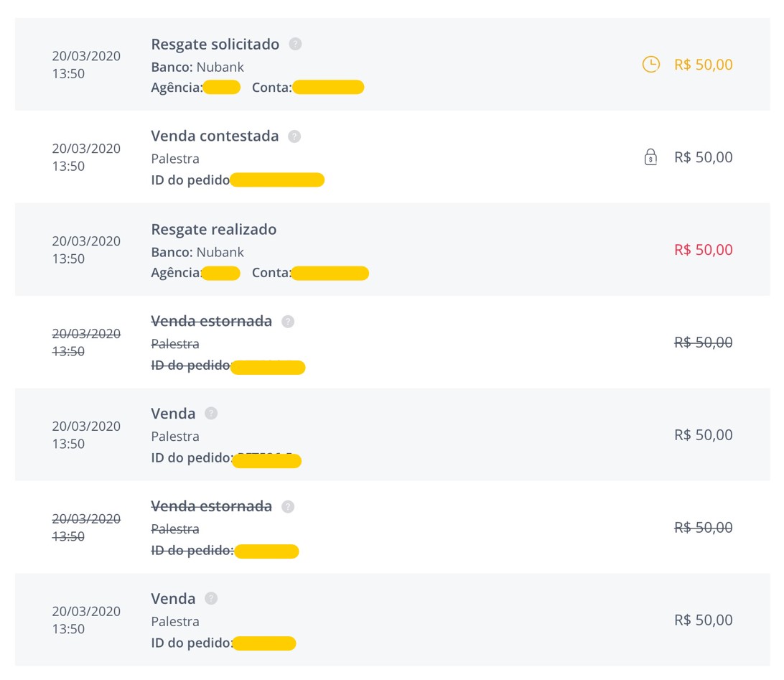784x680 pixels.
Task: Click help icon of Venda between the estornadas
Action: [211, 414]
